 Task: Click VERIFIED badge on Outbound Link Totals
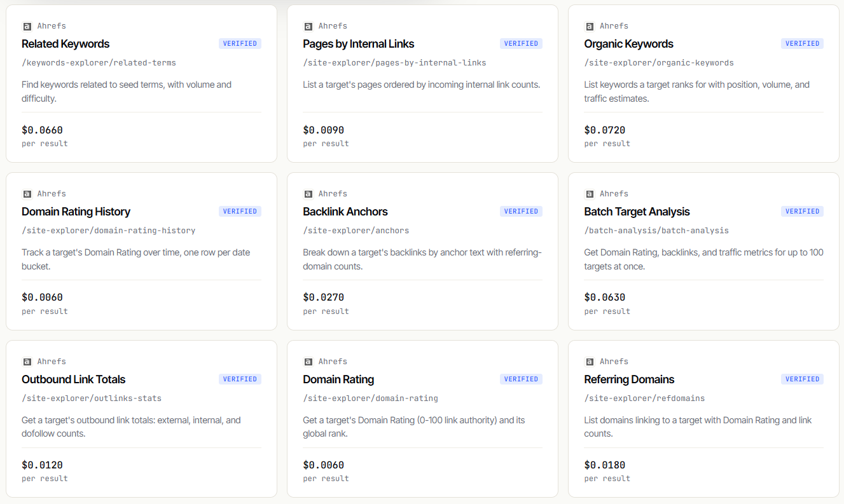(x=240, y=379)
